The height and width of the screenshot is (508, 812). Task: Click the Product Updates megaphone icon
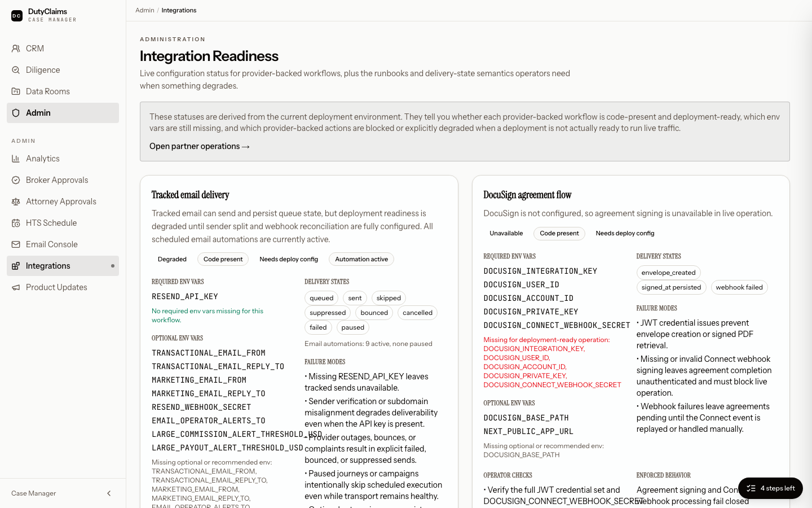[16, 287]
